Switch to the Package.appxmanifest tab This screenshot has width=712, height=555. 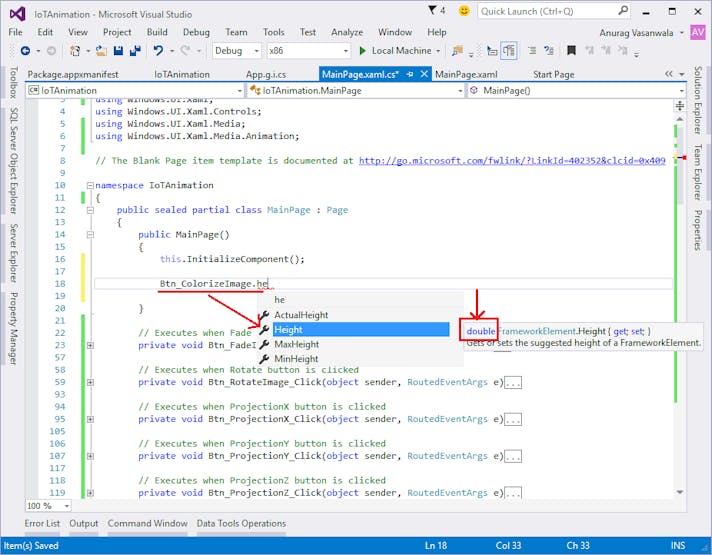(73, 74)
